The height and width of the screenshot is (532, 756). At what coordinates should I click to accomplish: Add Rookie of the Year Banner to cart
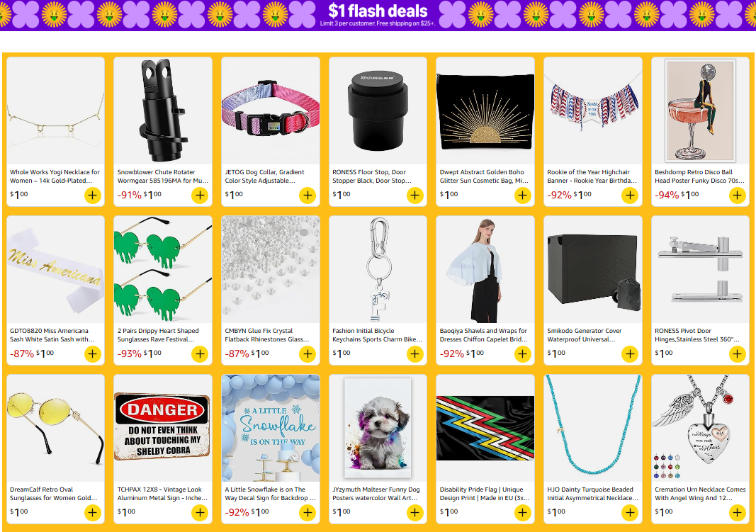pos(630,196)
